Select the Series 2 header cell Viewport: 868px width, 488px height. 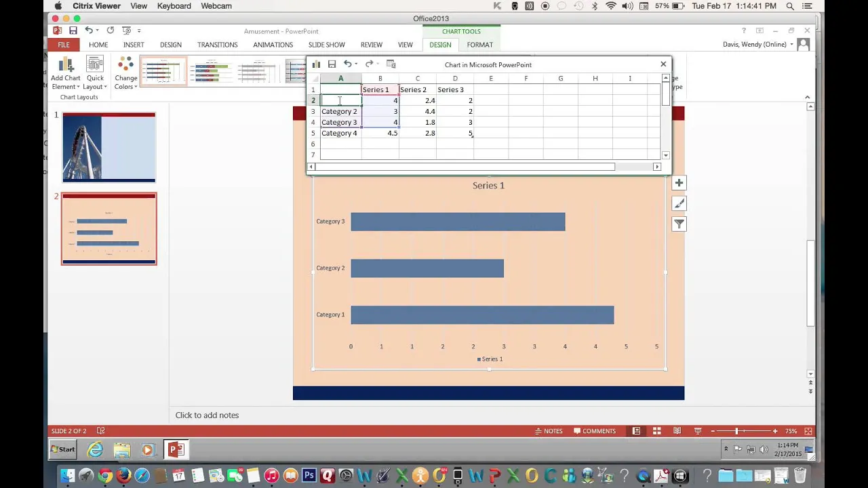coord(417,89)
